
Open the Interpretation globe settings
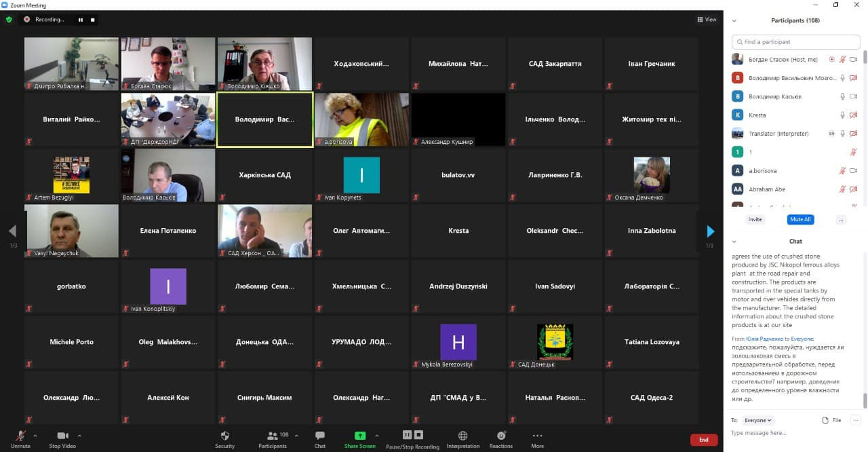pyautogui.click(x=462, y=436)
